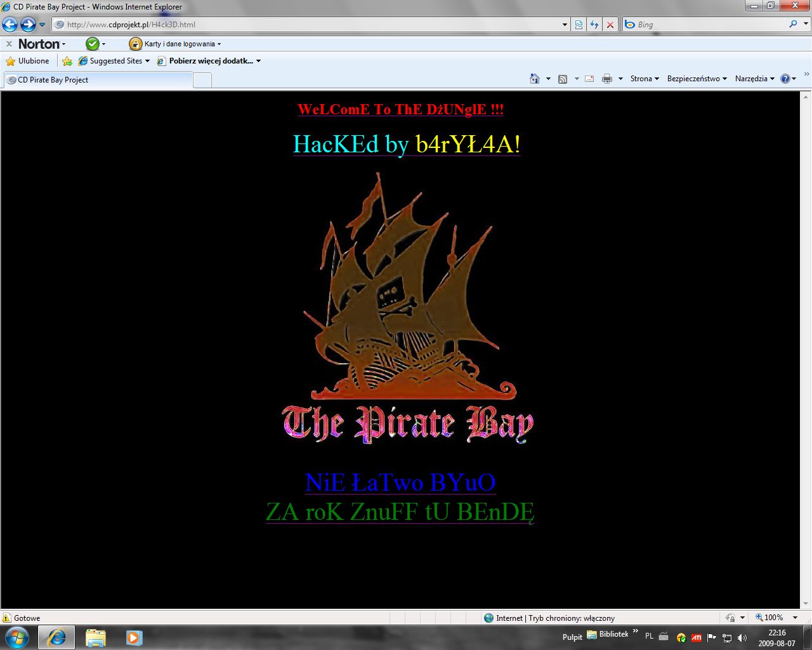Open the Action Center flag icon

(712, 637)
